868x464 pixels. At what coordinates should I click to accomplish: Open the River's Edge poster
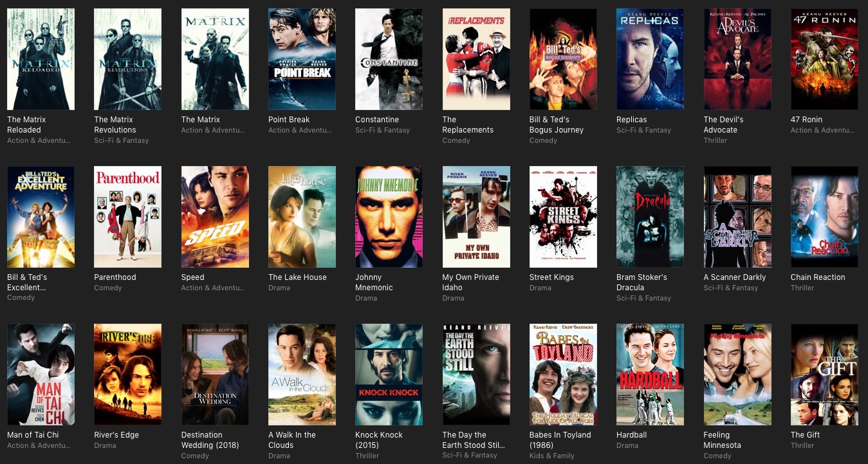(x=127, y=375)
